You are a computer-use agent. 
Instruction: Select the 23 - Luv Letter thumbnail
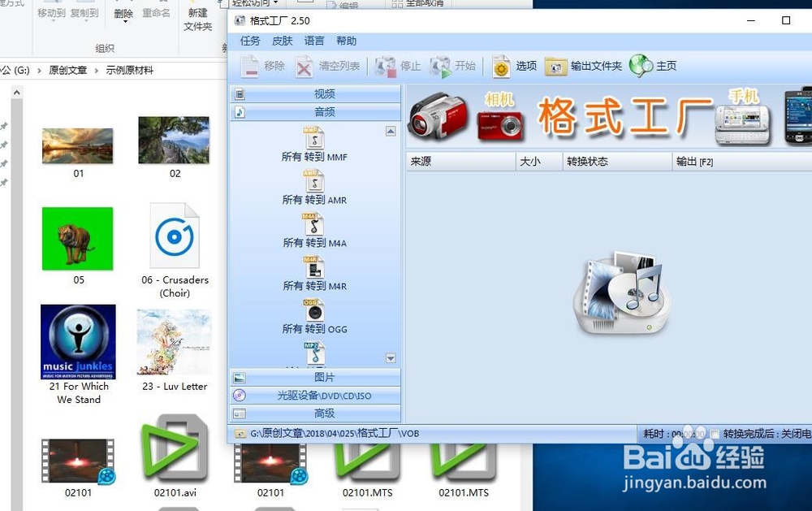tap(175, 342)
